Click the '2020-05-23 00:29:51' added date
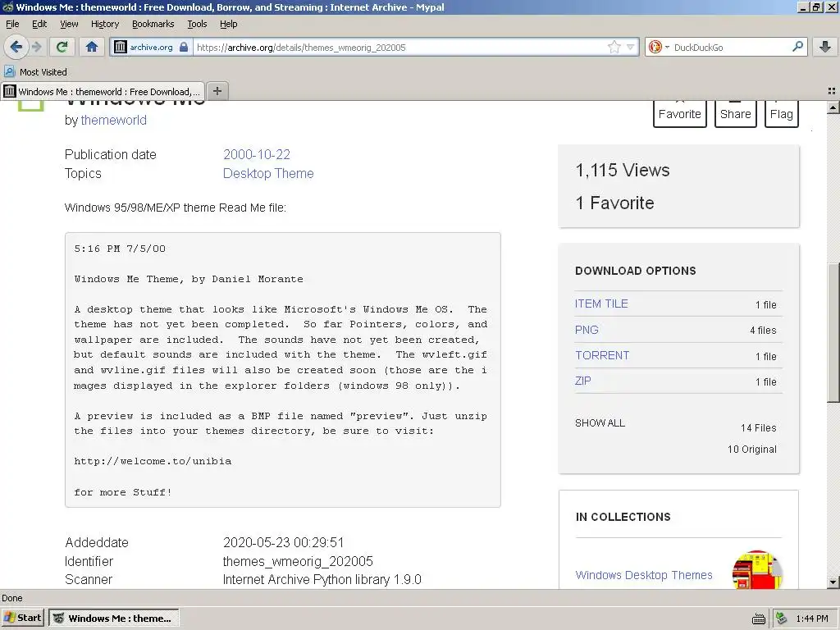Viewport: 840px width, 630px height. (x=283, y=542)
